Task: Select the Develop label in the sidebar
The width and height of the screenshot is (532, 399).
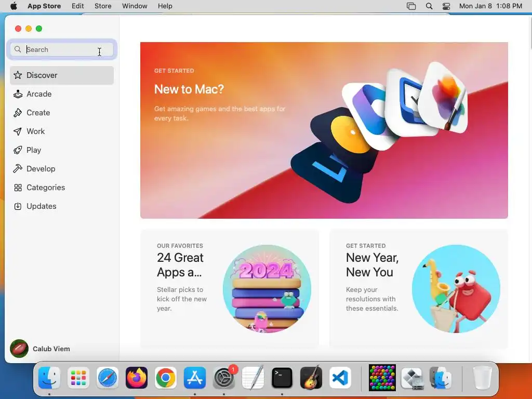Action: [41, 169]
